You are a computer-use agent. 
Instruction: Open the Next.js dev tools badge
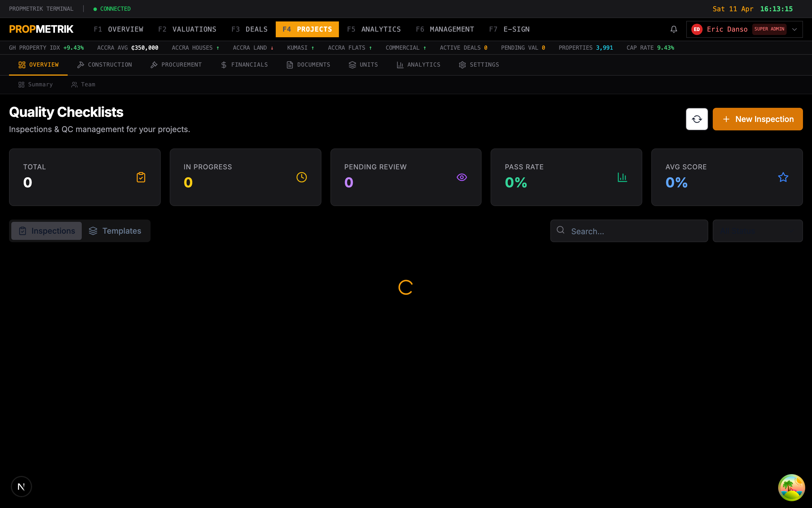[x=21, y=486]
